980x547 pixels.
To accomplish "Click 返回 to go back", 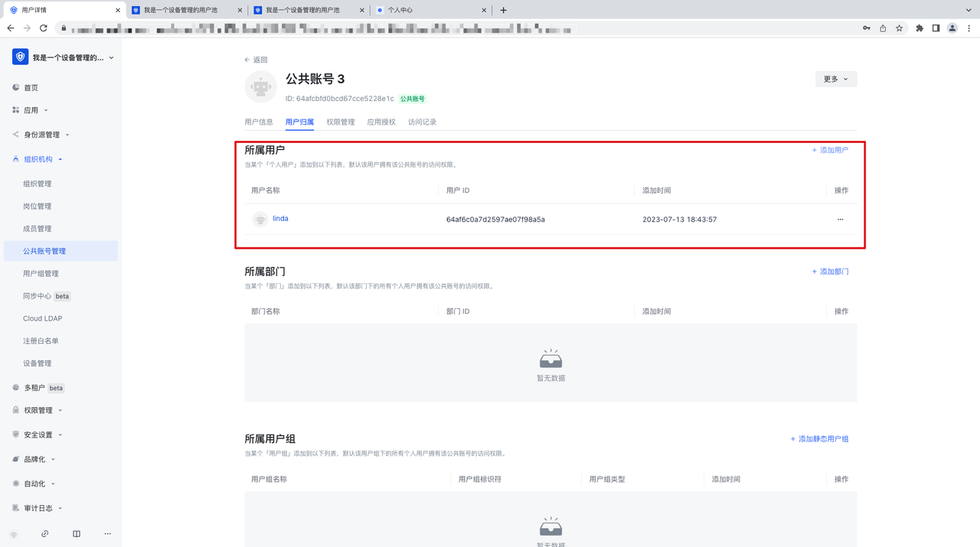I will point(256,60).
